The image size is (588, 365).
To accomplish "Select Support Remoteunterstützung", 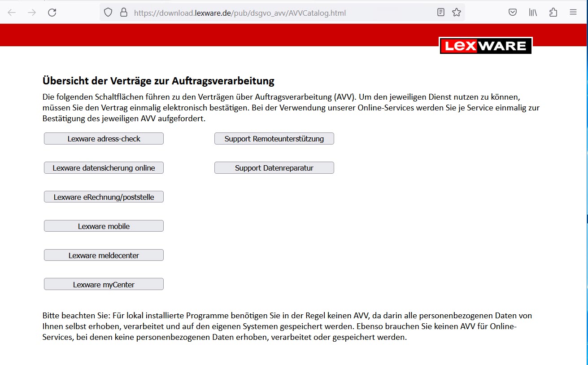I will [x=274, y=138].
